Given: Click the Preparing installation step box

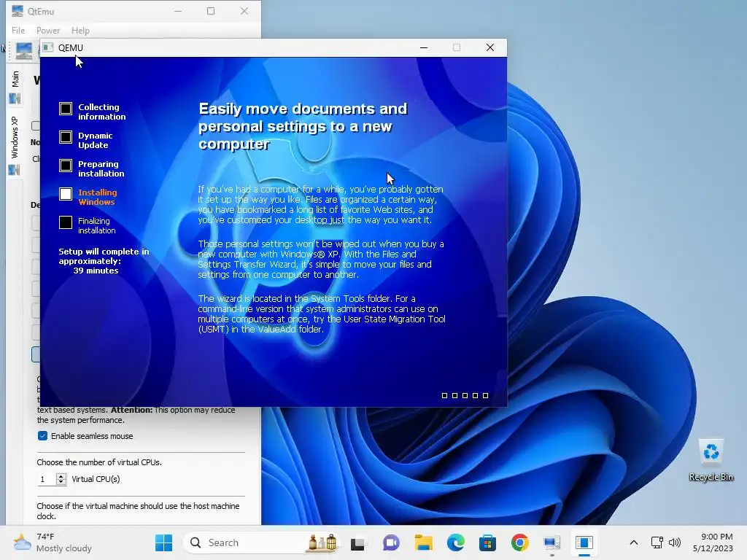Looking at the screenshot, I should click(x=65, y=166).
